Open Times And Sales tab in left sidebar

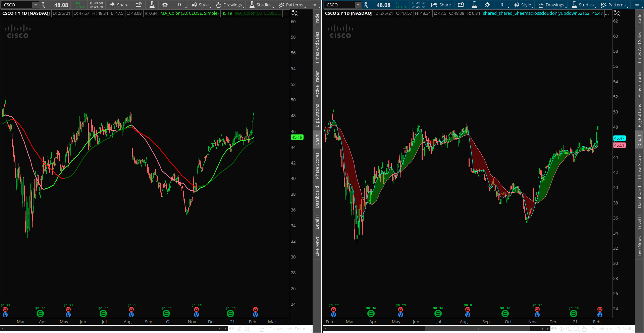tap(317, 48)
